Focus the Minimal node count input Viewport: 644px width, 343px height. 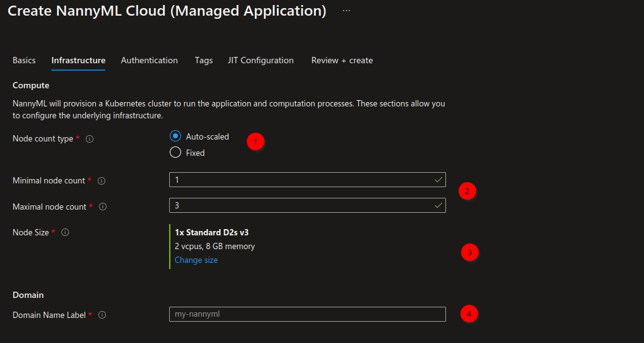pyautogui.click(x=301, y=180)
